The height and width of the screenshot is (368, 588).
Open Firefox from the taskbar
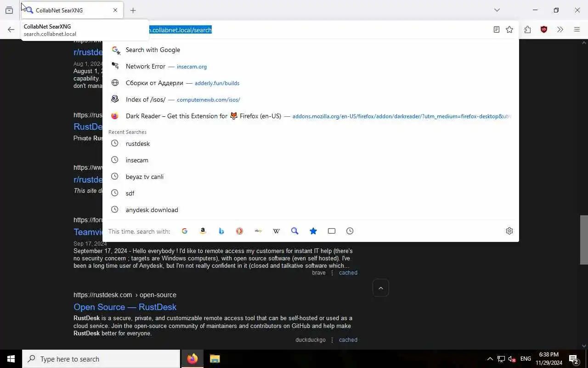192,359
